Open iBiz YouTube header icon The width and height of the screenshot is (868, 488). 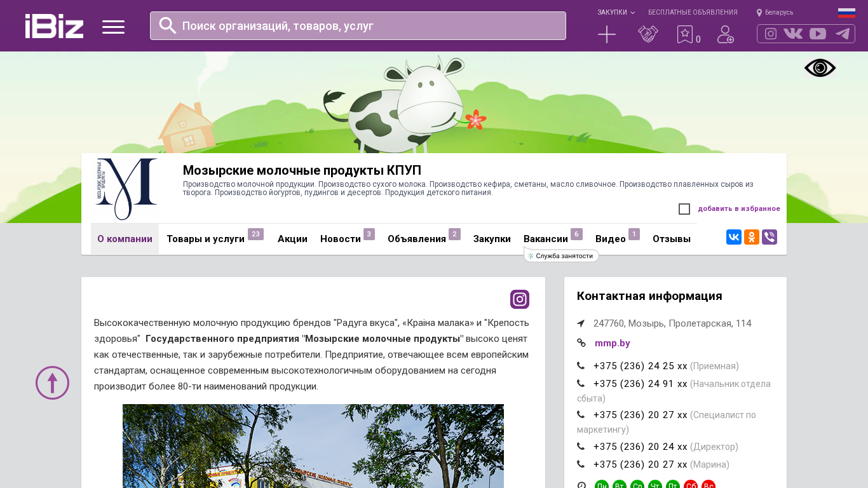[x=818, y=34]
